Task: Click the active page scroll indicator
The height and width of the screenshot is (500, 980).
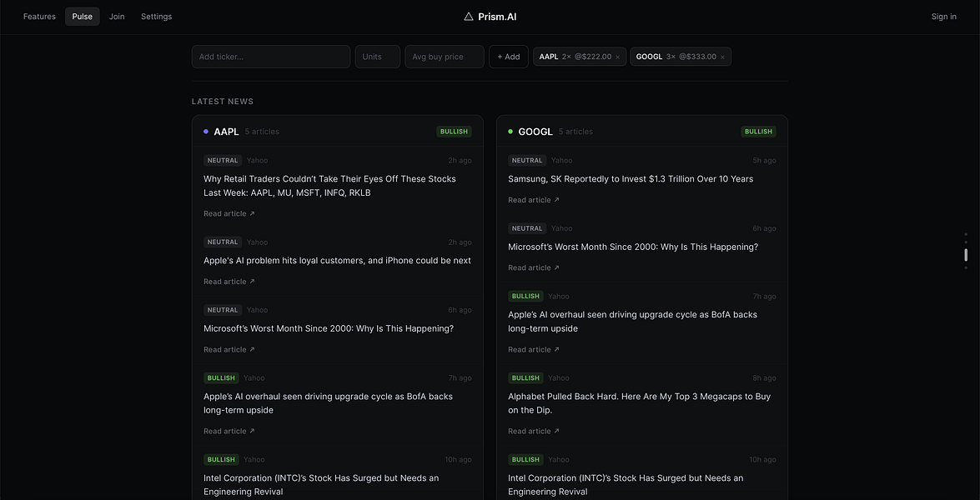Action: (966, 255)
